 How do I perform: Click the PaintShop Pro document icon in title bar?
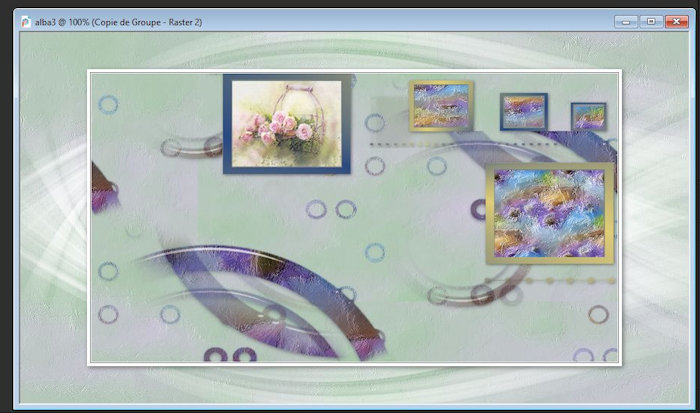(x=25, y=22)
